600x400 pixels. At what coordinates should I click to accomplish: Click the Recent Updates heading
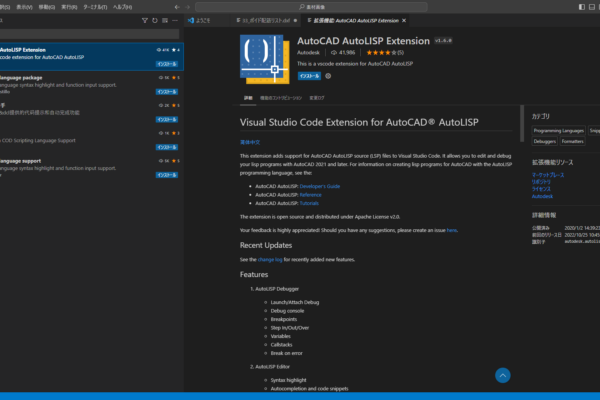tap(266, 245)
